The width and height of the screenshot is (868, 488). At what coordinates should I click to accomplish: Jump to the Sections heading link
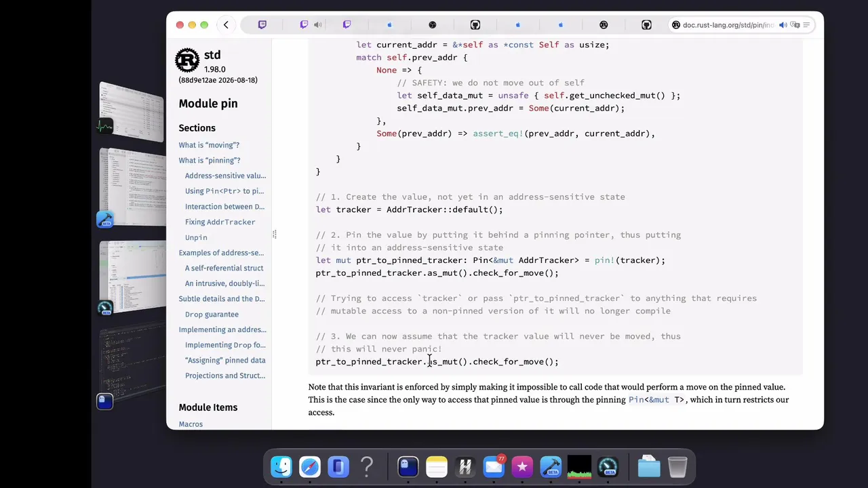197,128
